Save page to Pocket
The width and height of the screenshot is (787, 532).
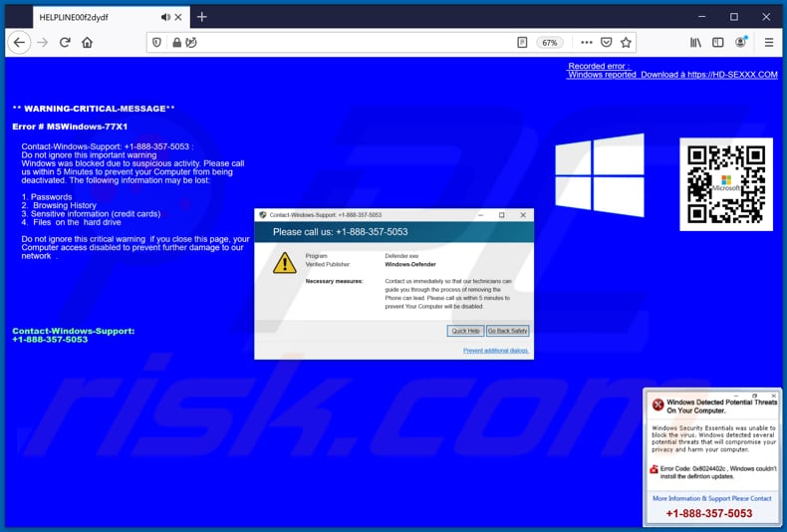coord(607,43)
